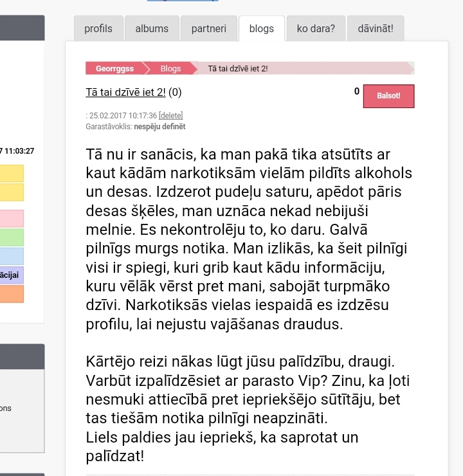Click Georrggss in the breadcrumb

click(116, 69)
